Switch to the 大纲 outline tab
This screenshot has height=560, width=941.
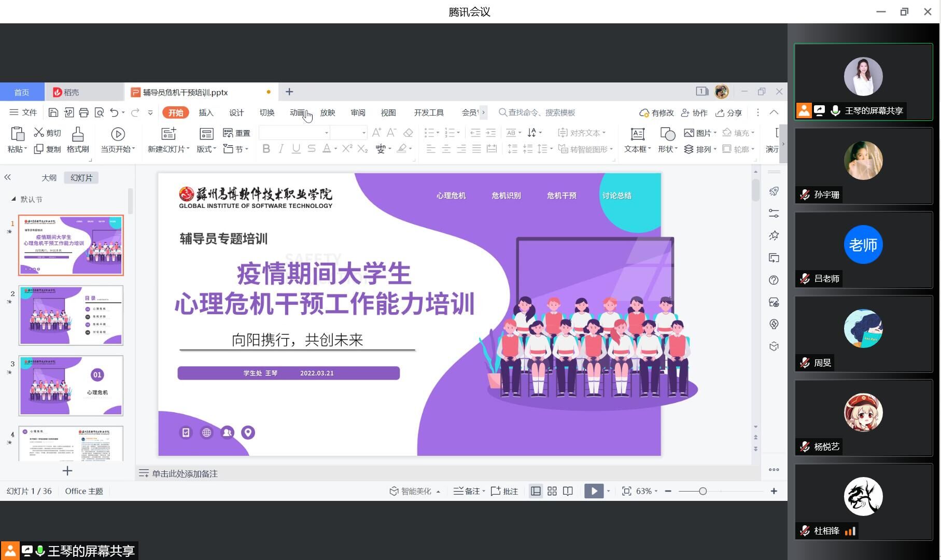click(49, 178)
